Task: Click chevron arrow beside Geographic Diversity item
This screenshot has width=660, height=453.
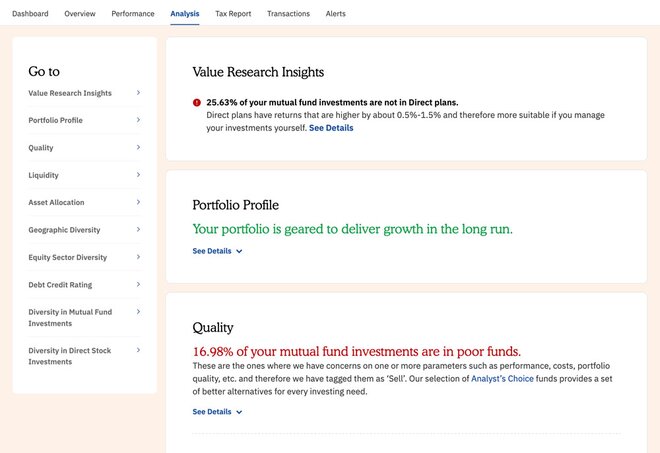Action: 138,229
